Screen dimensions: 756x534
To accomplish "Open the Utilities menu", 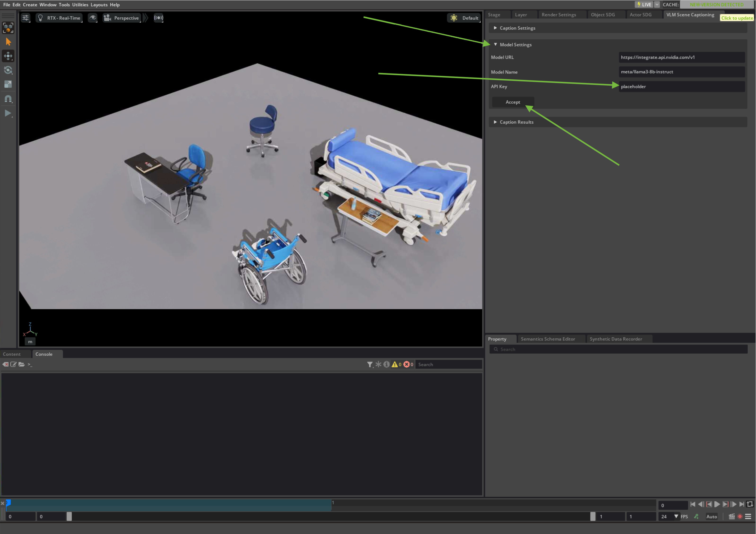I will [80, 4].
